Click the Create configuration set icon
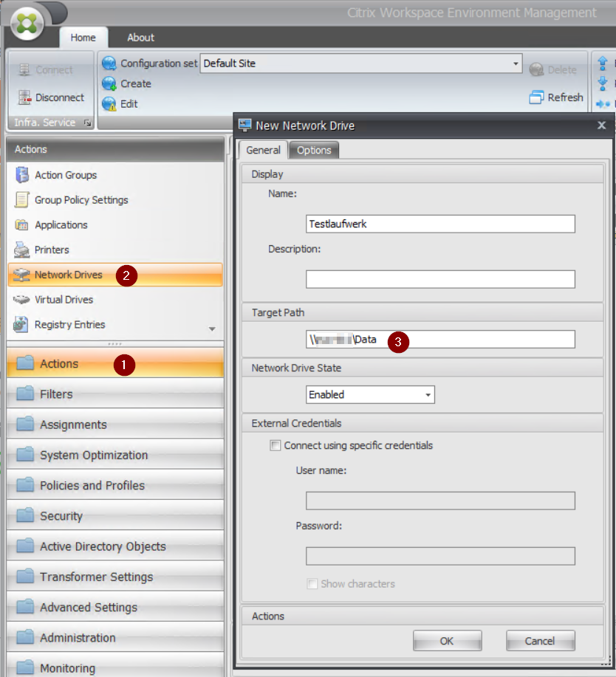Screen dimensions: 616x677 [109, 83]
